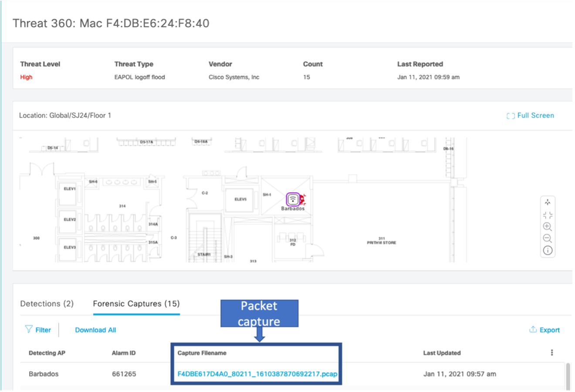Click the funnel Filter icon
This screenshot has height=392, width=575.
29,329
